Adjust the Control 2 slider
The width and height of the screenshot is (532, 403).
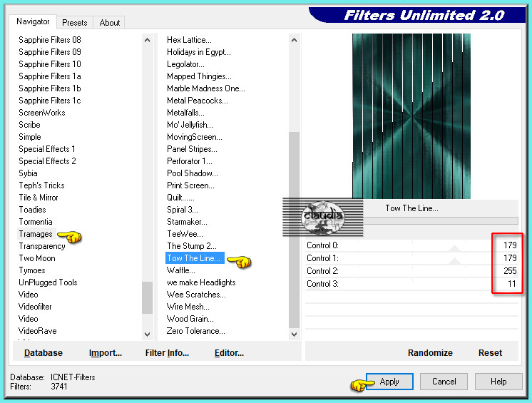click(411, 271)
